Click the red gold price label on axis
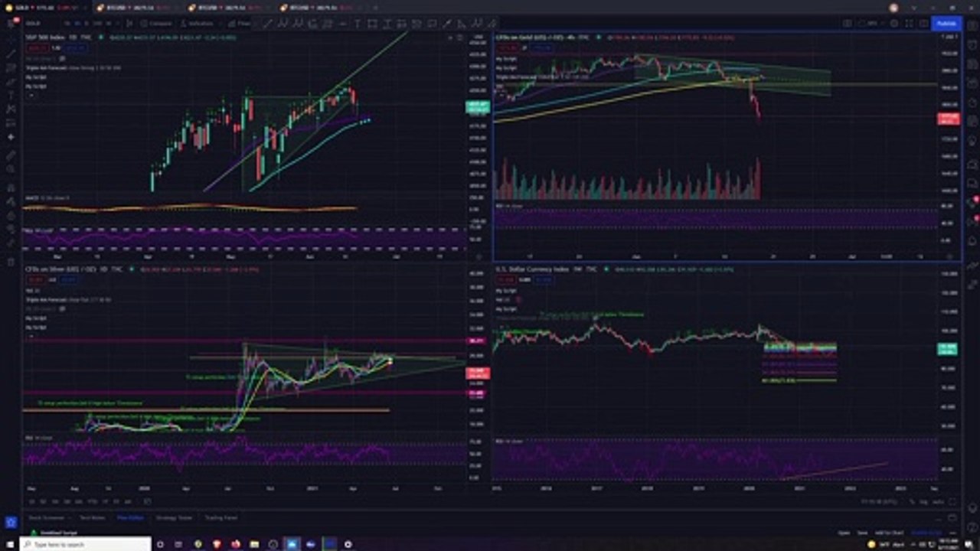Image resolution: width=980 pixels, height=551 pixels. [949, 119]
